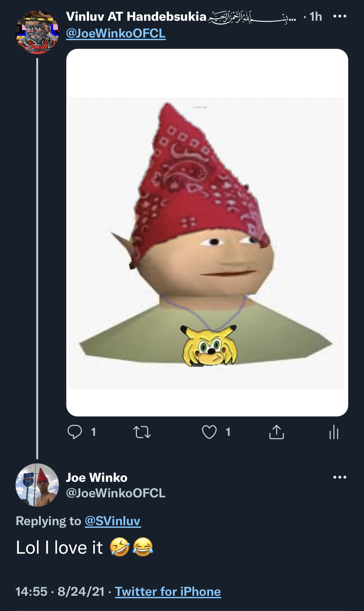364x611 pixels.
Task: Select the Joe Winko display name
Action: tap(97, 477)
